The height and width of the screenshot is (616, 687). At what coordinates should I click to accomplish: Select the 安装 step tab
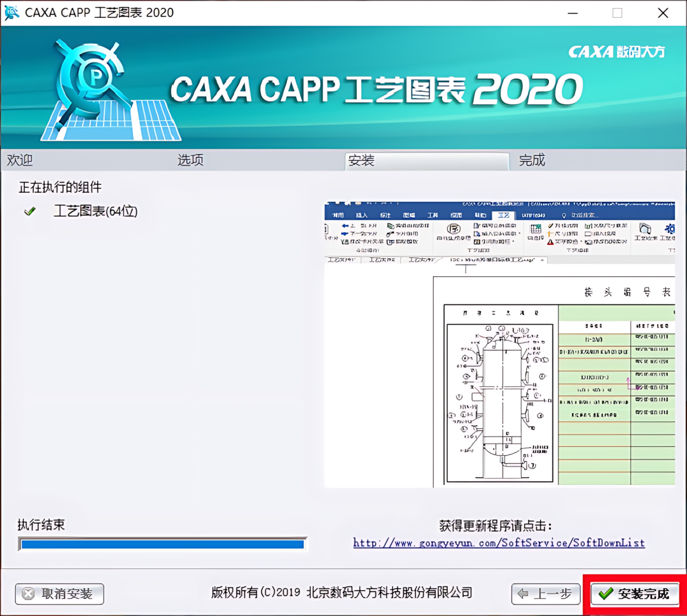(427, 161)
